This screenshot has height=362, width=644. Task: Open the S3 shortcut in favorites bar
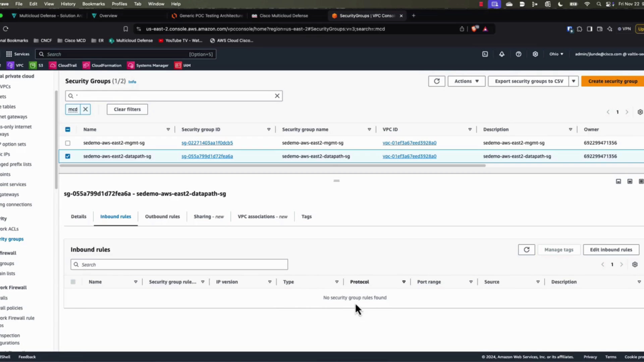click(36, 65)
